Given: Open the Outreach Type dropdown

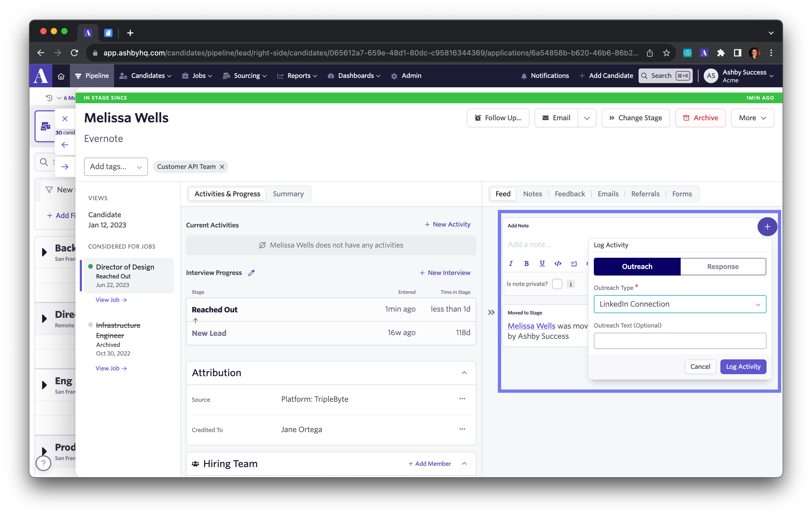Looking at the screenshot, I should [679, 304].
